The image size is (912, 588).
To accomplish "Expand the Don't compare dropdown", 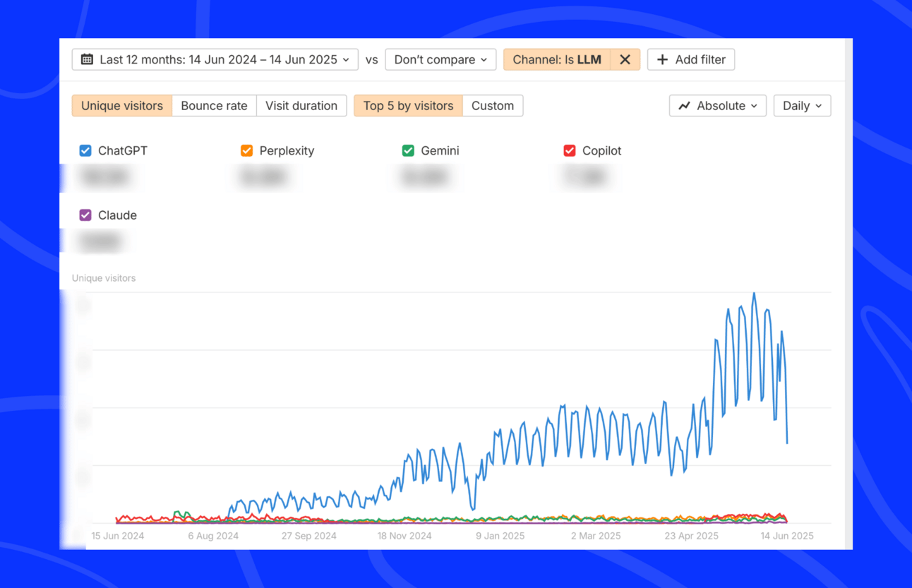I will pos(440,59).
